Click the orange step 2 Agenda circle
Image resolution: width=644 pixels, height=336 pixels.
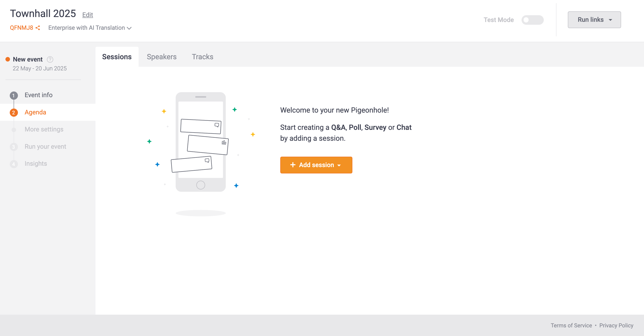click(x=14, y=112)
